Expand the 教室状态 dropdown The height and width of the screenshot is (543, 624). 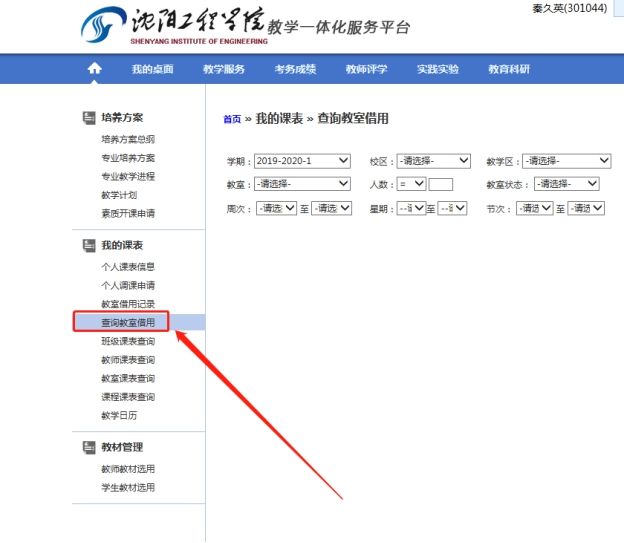click(x=566, y=184)
